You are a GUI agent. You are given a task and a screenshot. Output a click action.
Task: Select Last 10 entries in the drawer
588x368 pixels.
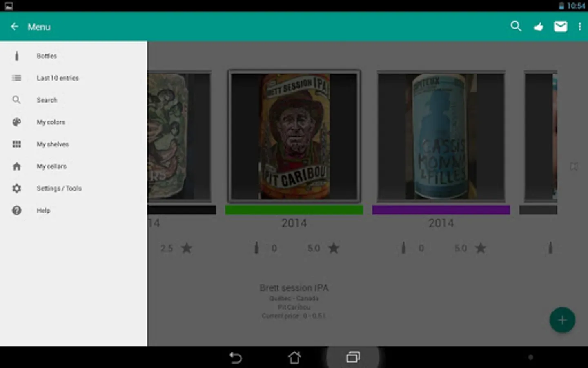tap(73, 78)
